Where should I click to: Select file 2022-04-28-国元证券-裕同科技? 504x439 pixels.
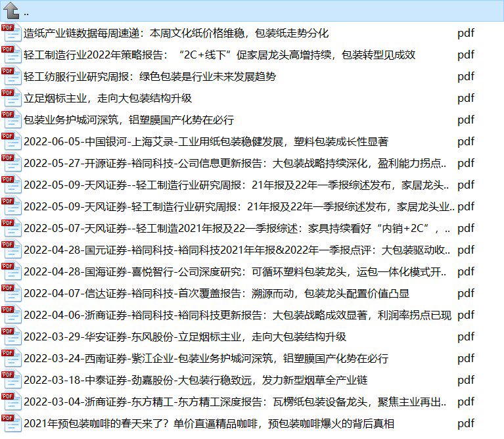point(237,250)
